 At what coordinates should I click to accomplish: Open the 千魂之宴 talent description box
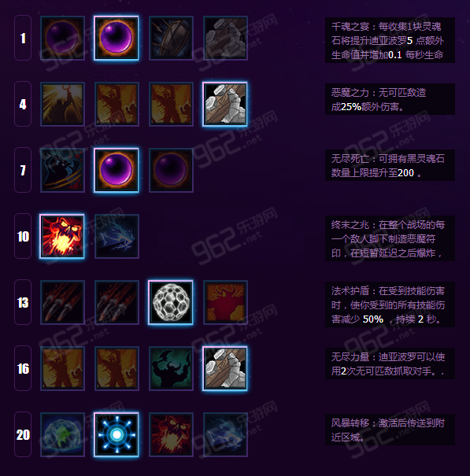(390, 40)
